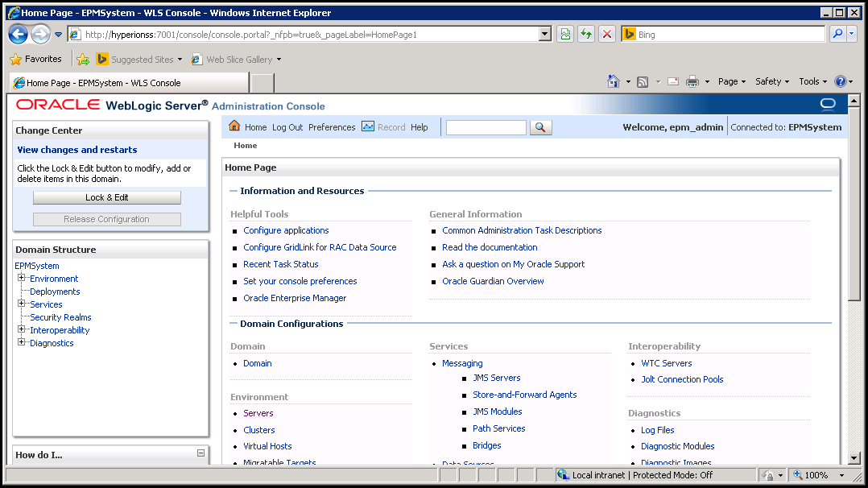Click the Bing search magnifier button
868x488 pixels.
click(x=838, y=35)
